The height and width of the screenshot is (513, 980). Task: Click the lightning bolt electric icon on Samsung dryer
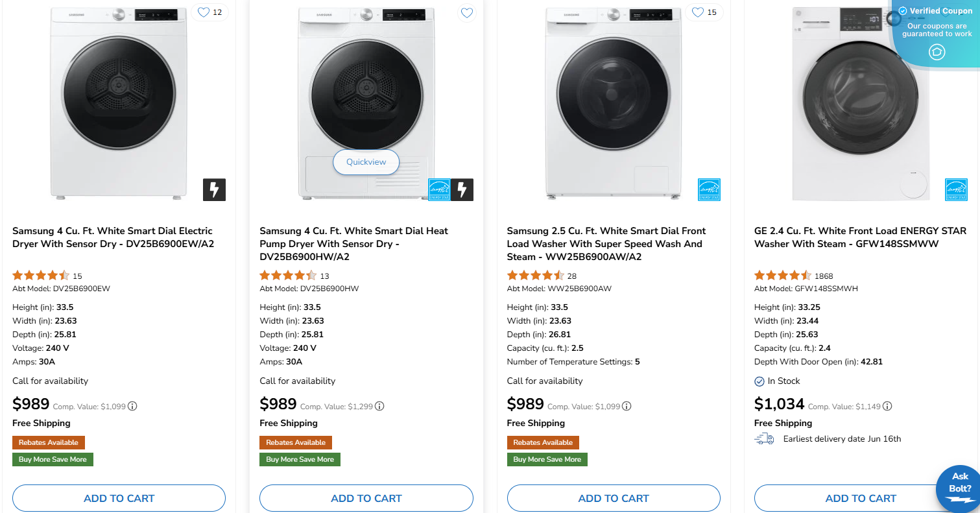(x=214, y=189)
